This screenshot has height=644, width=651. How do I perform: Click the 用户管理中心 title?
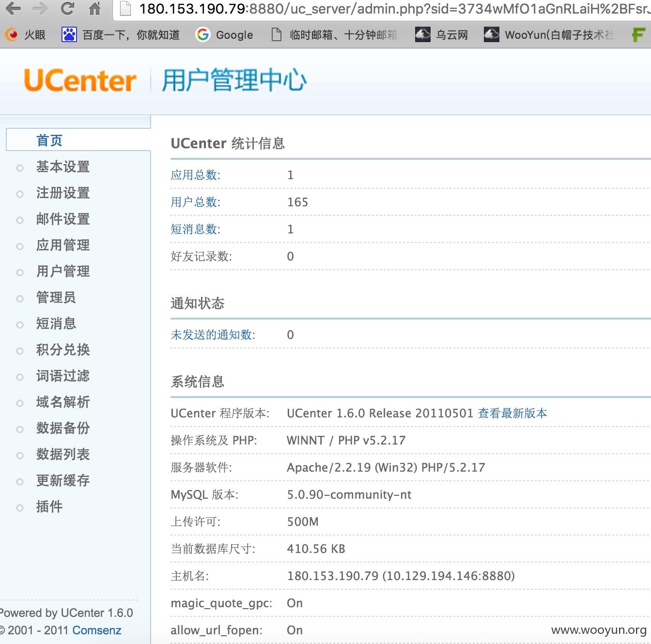[x=234, y=80]
